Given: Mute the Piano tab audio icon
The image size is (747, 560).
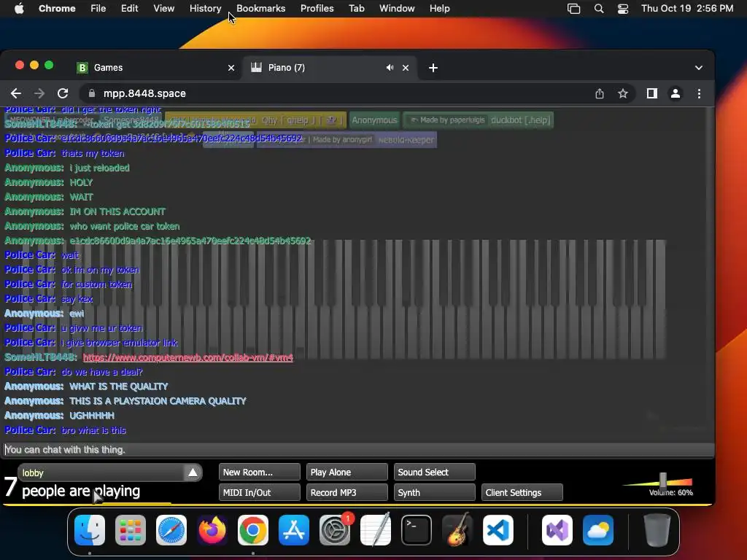Looking at the screenshot, I should coord(390,68).
